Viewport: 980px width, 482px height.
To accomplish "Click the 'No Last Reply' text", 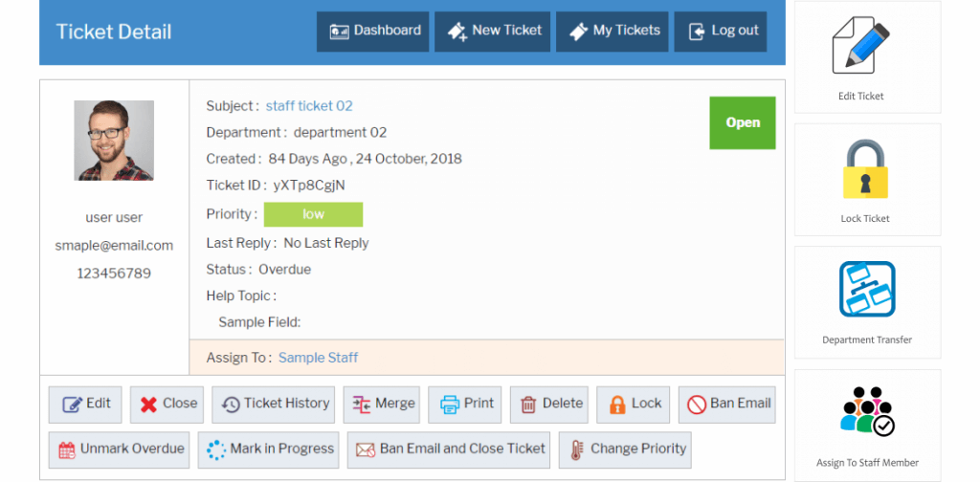I will point(326,243).
